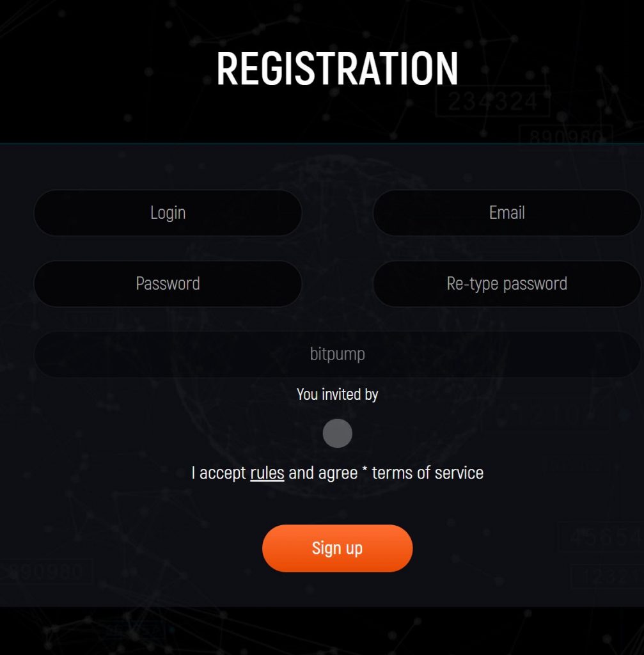644x655 pixels.
Task: Click the "terms of service" text
Action: [x=428, y=473]
